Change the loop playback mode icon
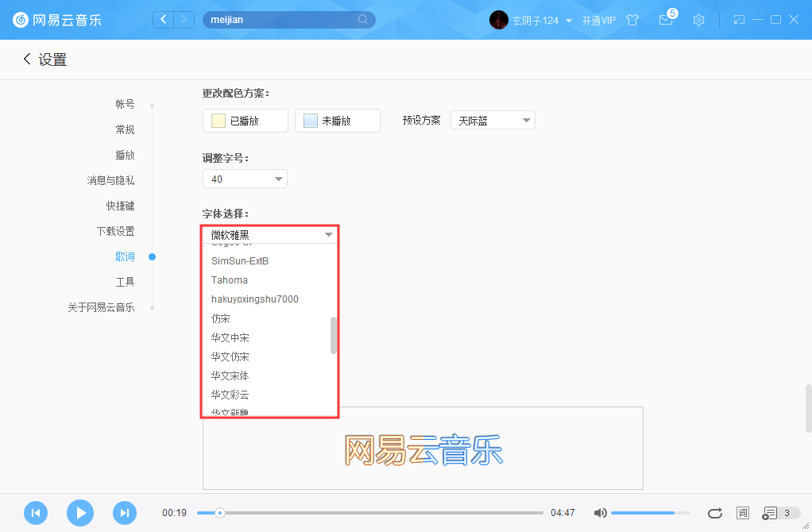The image size is (812, 532). point(714,513)
